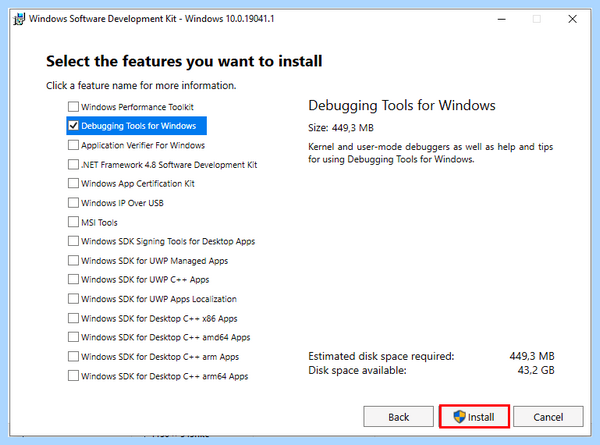Check the Windows Performance Toolkit checkbox
Viewport: 600px width, 445px height.
(x=73, y=106)
